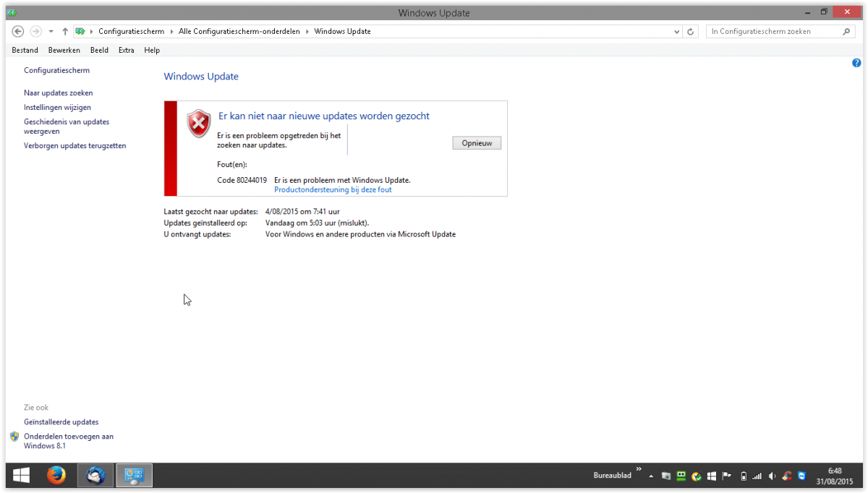The width and height of the screenshot is (868, 493).
Task: Open the address bar history dropdown
Action: tap(677, 32)
